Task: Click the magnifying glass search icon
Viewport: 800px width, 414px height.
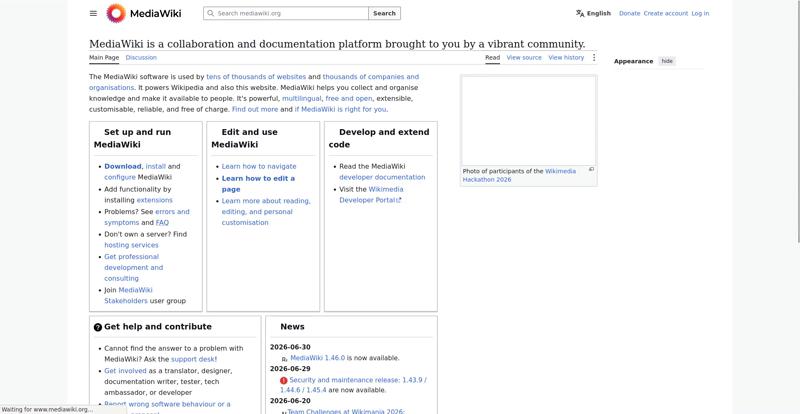Action: 210,13
